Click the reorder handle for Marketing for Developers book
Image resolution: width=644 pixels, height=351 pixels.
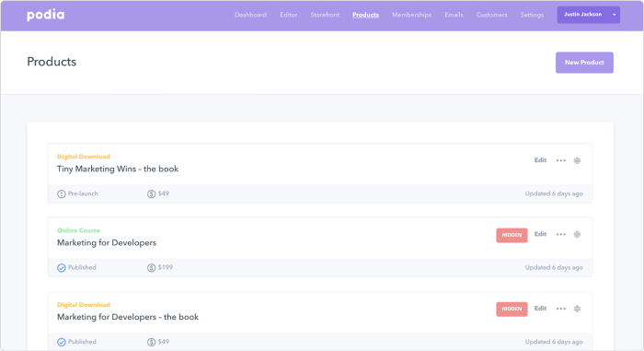point(577,309)
